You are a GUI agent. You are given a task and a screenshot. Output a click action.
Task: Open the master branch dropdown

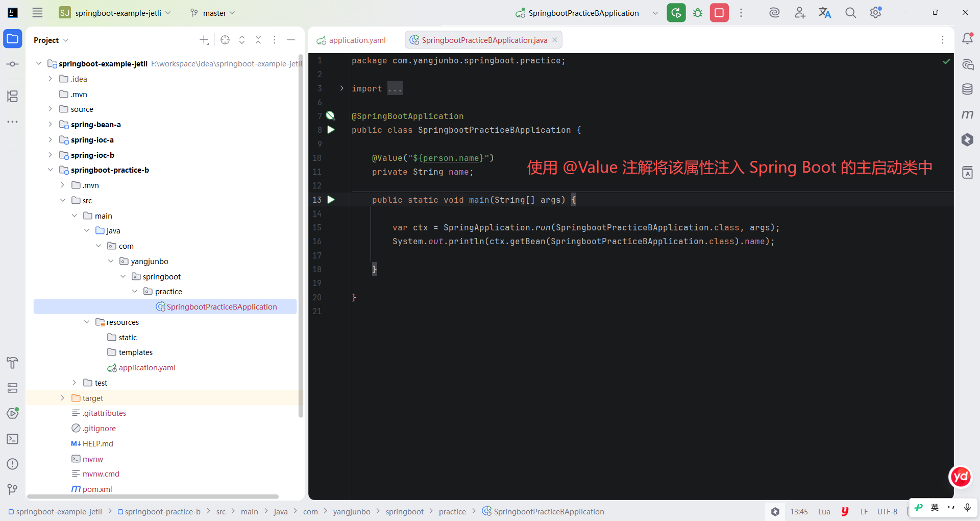tap(212, 13)
